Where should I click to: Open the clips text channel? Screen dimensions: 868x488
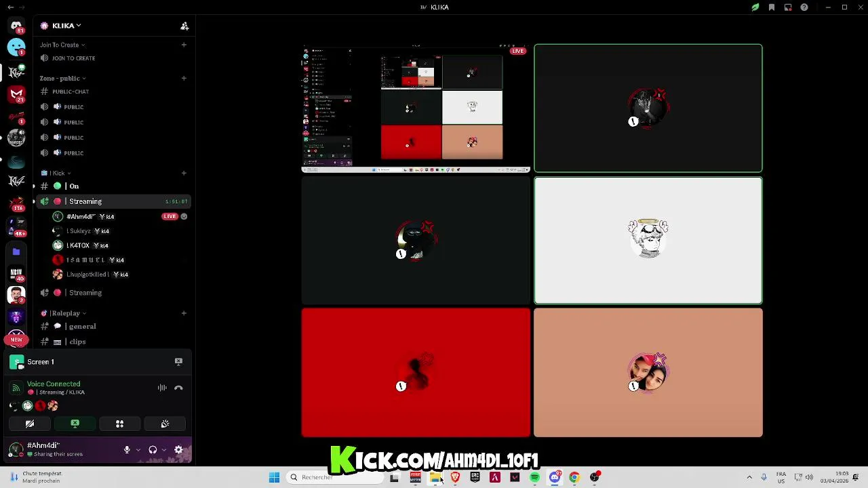coord(113,342)
